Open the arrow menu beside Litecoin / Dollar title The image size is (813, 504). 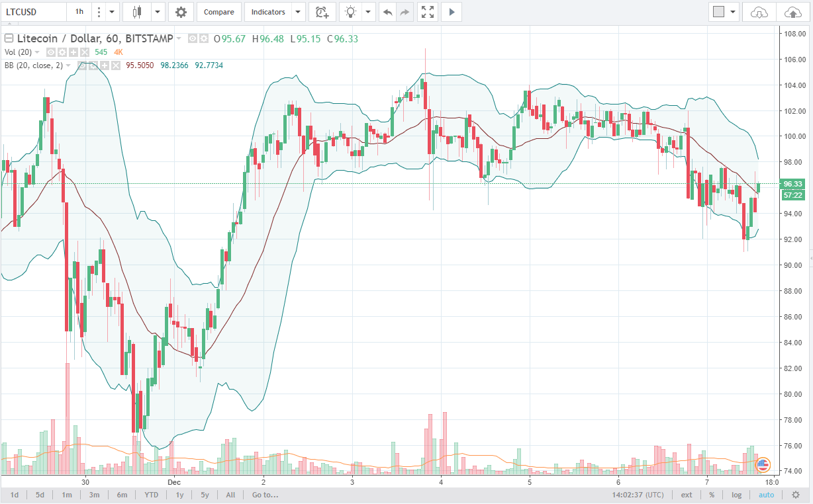179,39
